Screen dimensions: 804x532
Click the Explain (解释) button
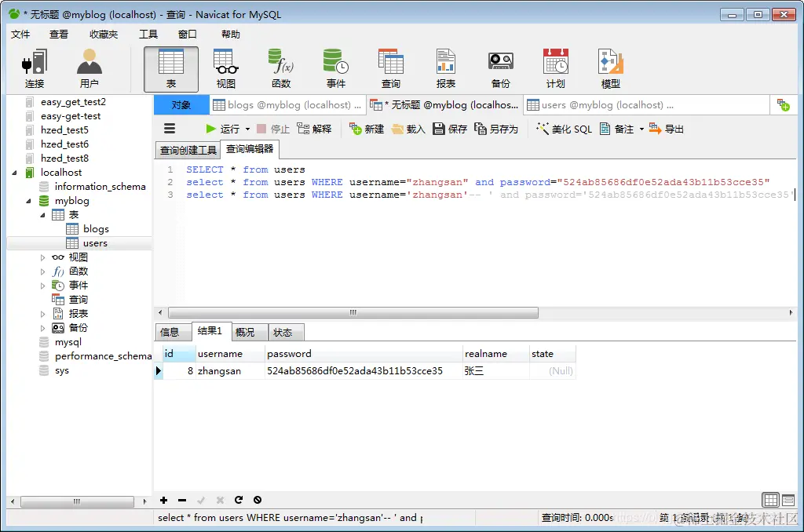coord(314,129)
